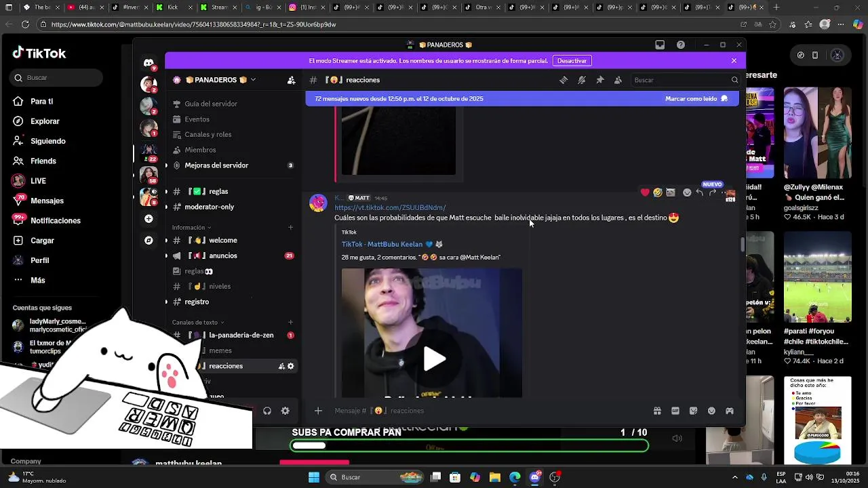Image resolution: width=868 pixels, height=488 pixels.
Task: Reply to message with arrow icon
Action: (x=700, y=192)
